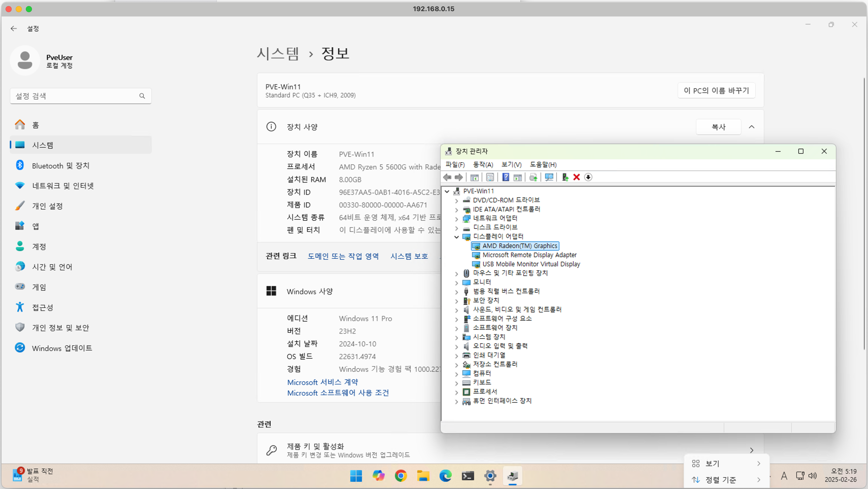
Task: Open 네트워크 및 인터넷 in sidebar
Action: (x=81, y=186)
